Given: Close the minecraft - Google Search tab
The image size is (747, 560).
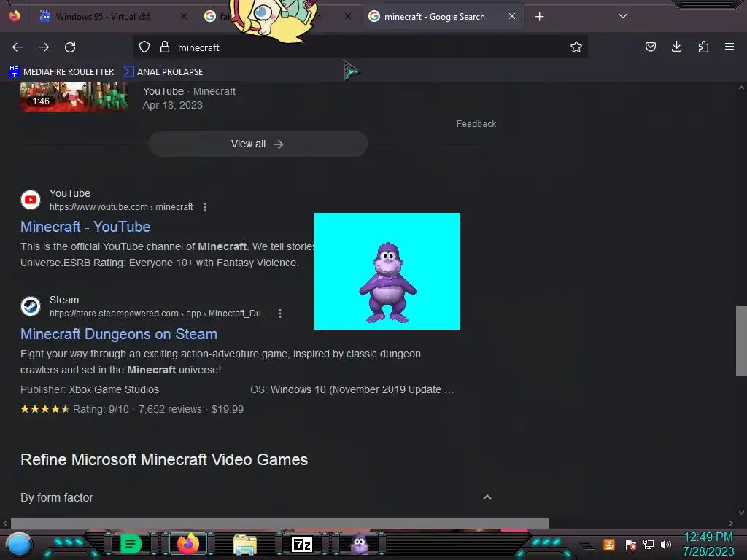Looking at the screenshot, I should pos(511,16).
